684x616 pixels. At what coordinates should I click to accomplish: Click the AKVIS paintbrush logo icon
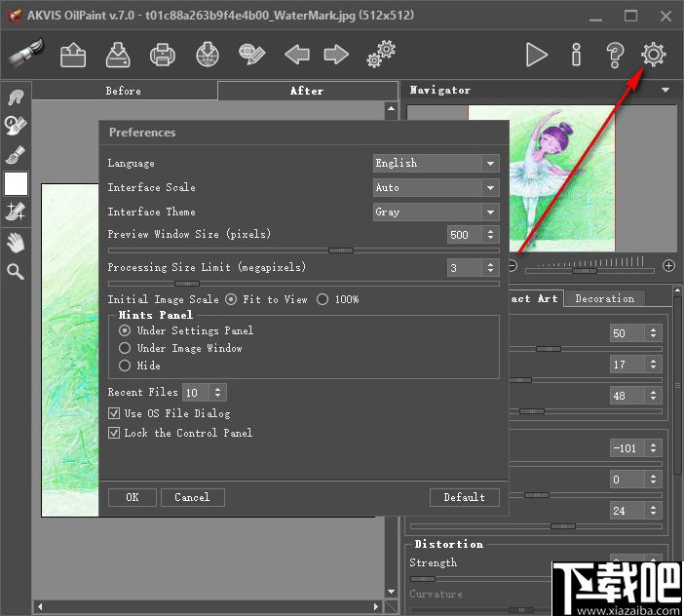click(x=26, y=54)
